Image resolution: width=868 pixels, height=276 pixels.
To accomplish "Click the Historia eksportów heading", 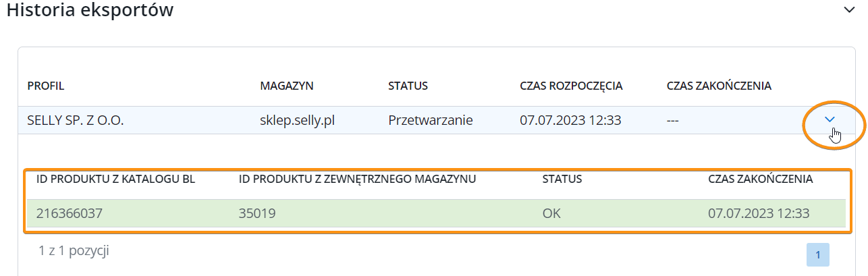I will click(x=90, y=10).
